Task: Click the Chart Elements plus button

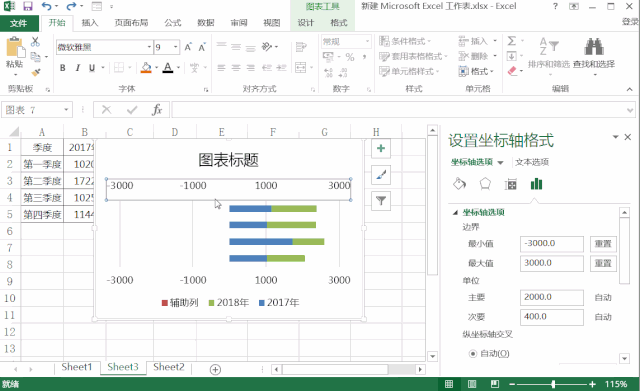Action: [381, 148]
